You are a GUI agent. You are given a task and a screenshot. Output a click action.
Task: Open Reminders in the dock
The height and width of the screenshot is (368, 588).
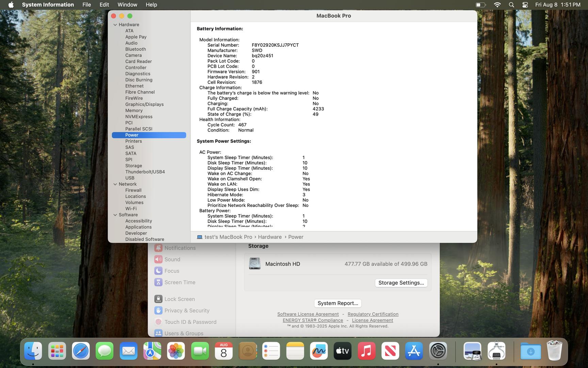[271, 351]
